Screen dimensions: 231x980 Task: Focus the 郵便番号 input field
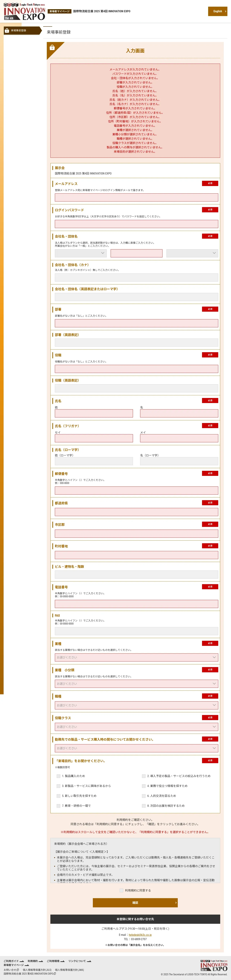click(x=136, y=490)
